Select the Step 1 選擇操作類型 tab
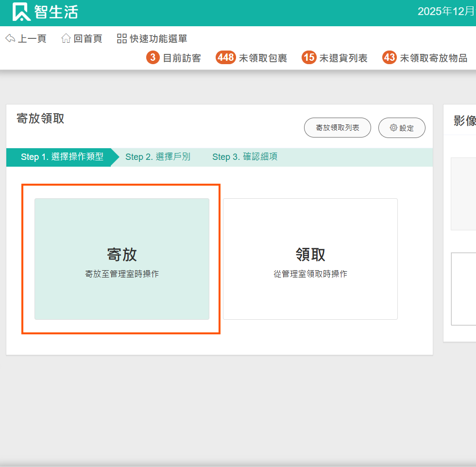The width and height of the screenshot is (476, 467). pos(62,157)
